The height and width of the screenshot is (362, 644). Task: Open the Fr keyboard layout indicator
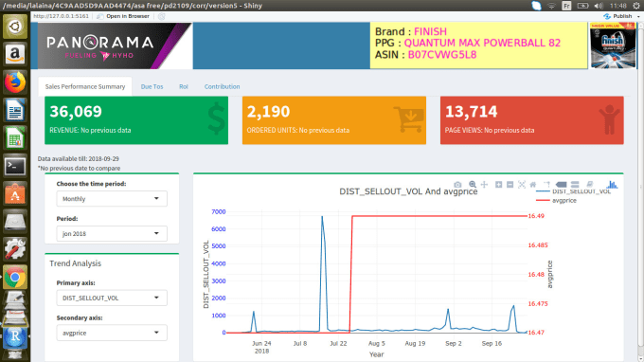click(x=566, y=6)
